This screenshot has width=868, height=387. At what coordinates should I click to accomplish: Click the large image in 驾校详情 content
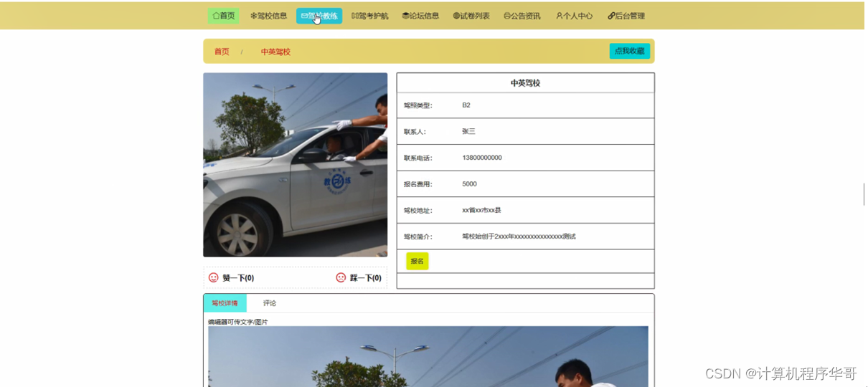pyautogui.click(x=428, y=356)
